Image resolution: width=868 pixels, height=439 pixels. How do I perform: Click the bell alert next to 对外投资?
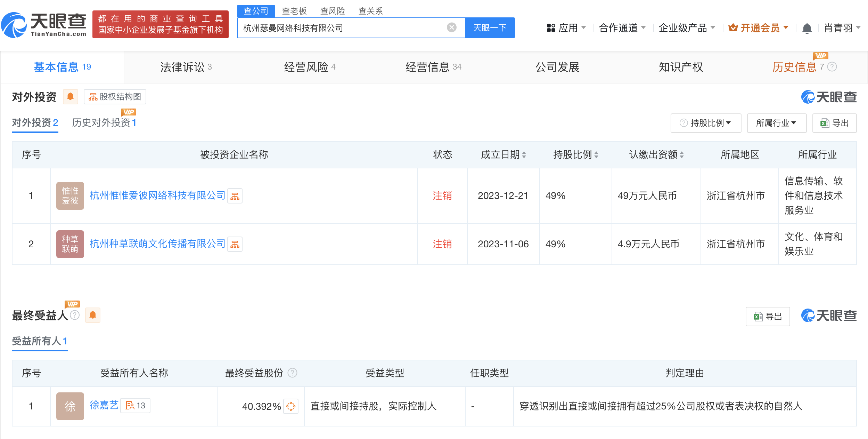click(70, 96)
